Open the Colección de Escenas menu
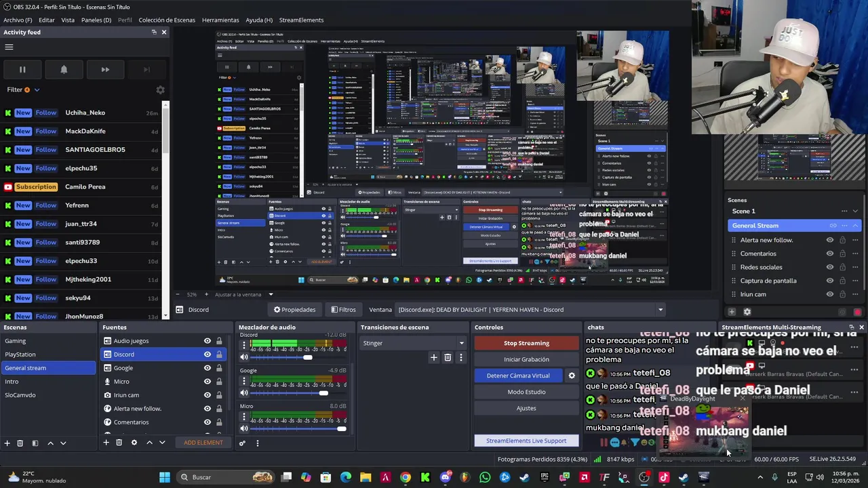 tap(167, 20)
